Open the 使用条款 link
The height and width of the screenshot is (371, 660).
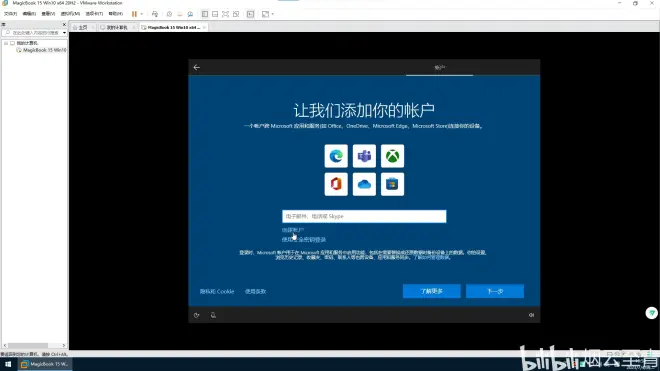click(255, 291)
